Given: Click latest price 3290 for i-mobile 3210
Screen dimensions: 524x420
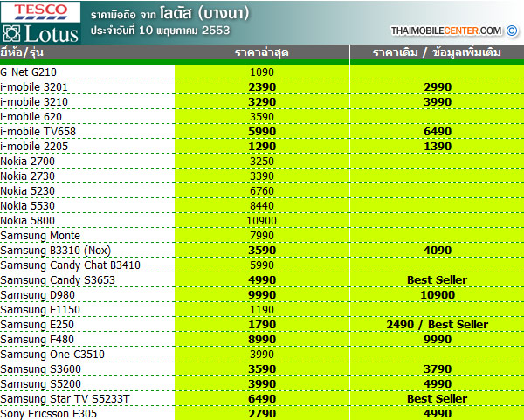Looking at the screenshot, I should [262, 102].
